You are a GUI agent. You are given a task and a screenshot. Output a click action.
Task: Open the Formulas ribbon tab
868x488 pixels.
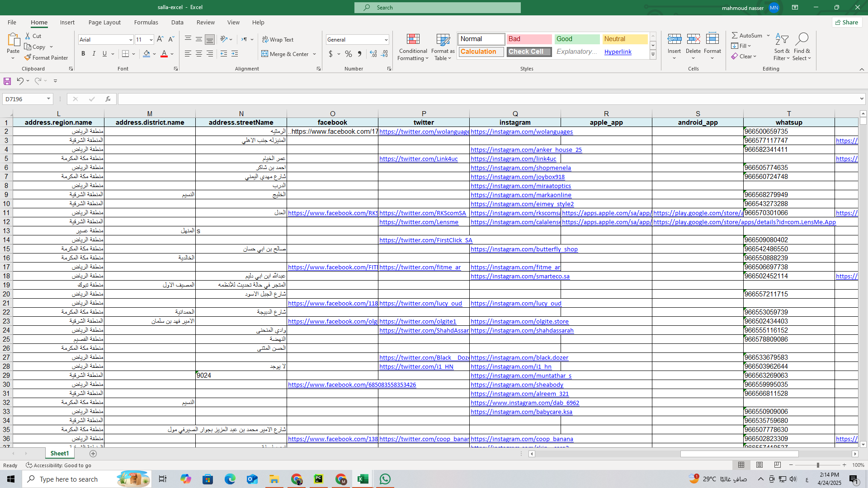click(x=146, y=22)
